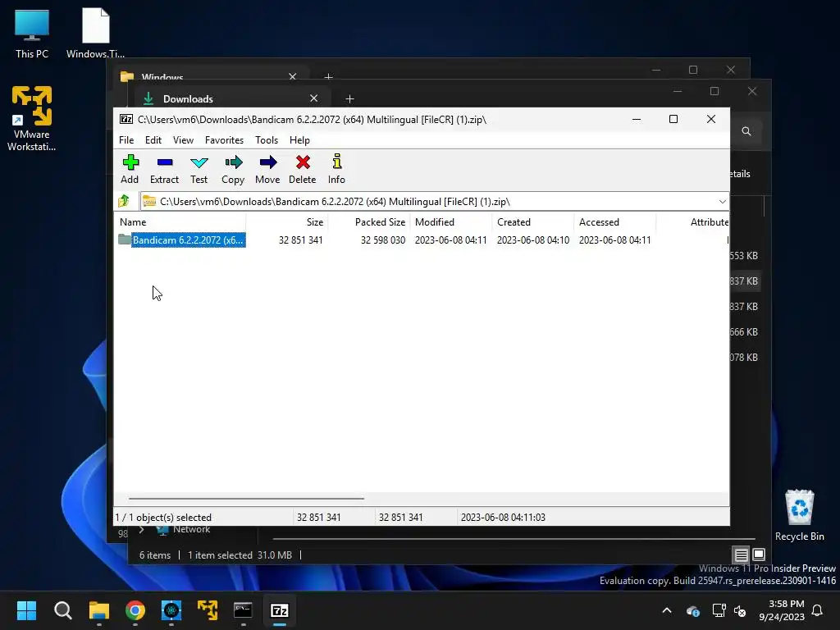Screen dimensions: 840x630
Task: Expand the Network tree item in Explorer
Action: [x=141, y=530]
